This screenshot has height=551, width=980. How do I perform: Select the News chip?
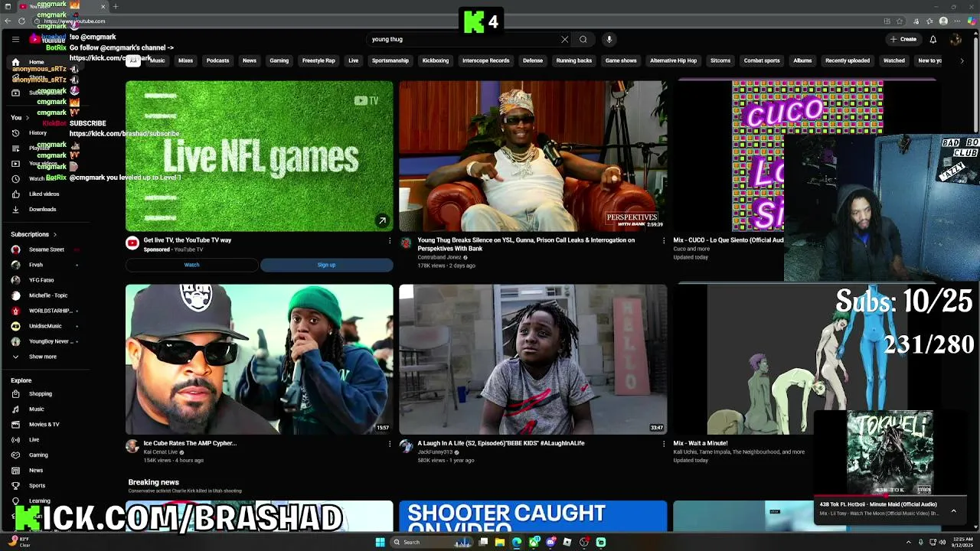(250, 60)
